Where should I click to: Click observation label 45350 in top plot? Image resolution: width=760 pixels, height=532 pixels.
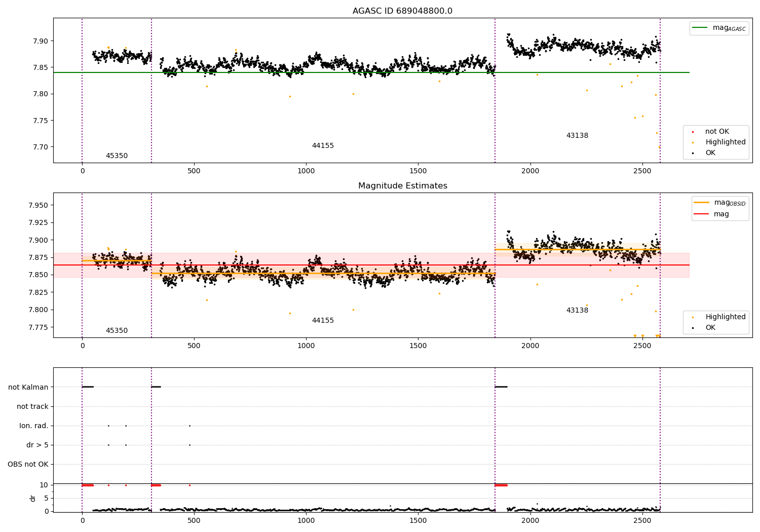coord(117,156)
